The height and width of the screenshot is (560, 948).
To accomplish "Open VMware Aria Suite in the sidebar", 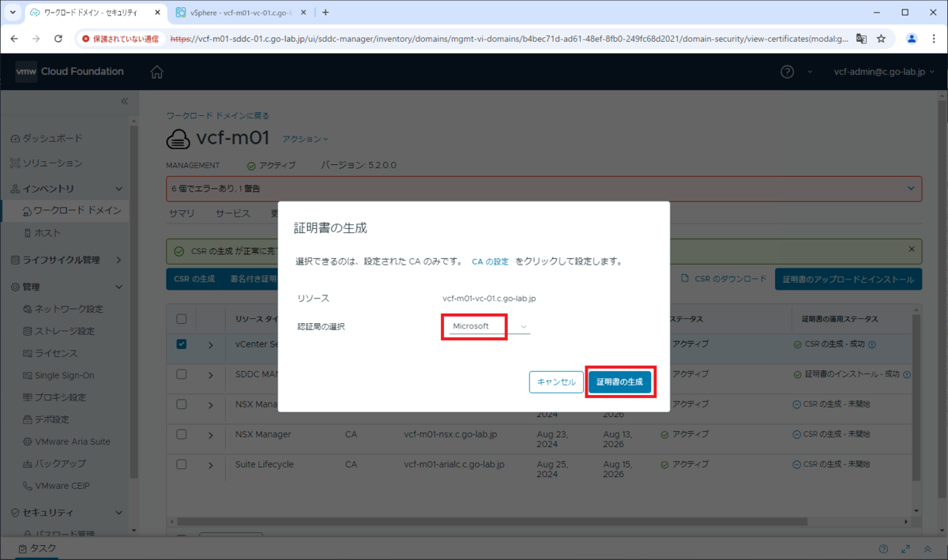I will [73, 442].
